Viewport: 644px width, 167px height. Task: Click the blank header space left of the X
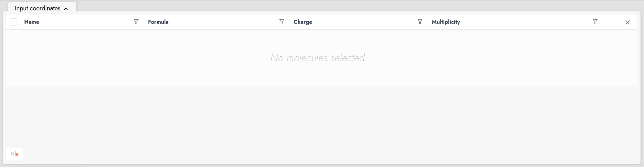coord(612,22)
